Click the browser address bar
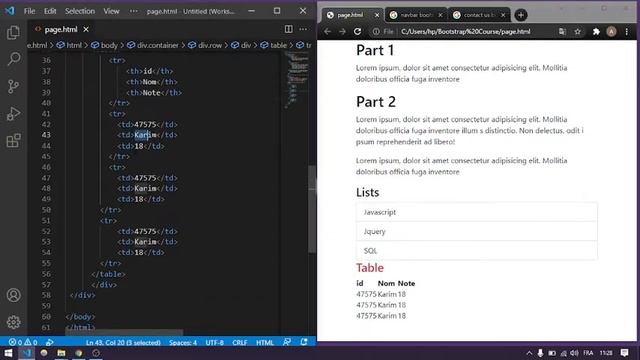The height and width of the screenshot is (360, 640). coord(465,31)
